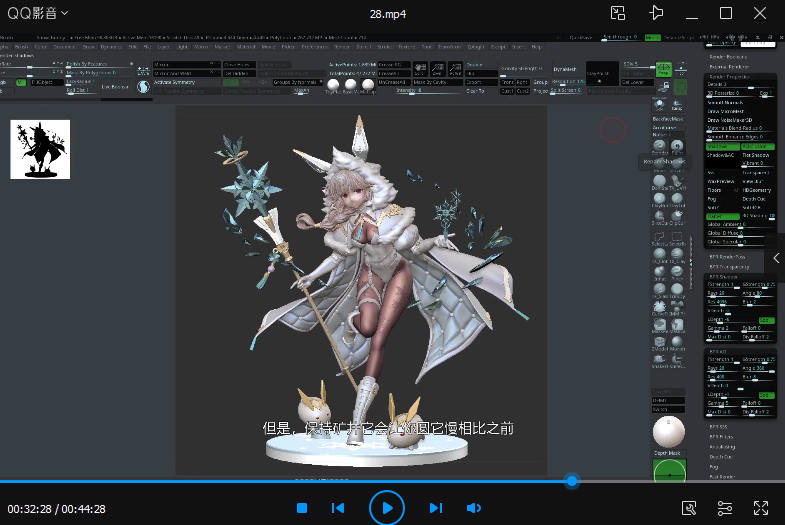Skip to the previous video
The image size is (785, 525).
click(338, 508)
